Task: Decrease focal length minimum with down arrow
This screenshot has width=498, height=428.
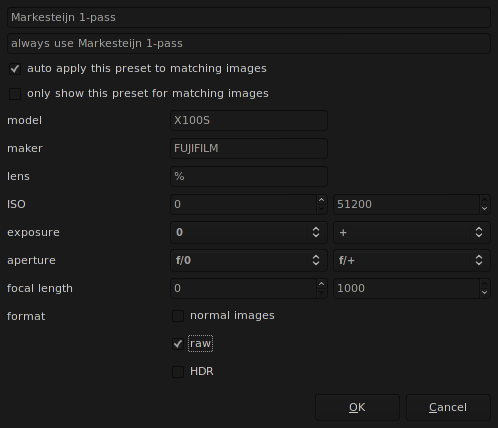Action: tap(321, 293)
